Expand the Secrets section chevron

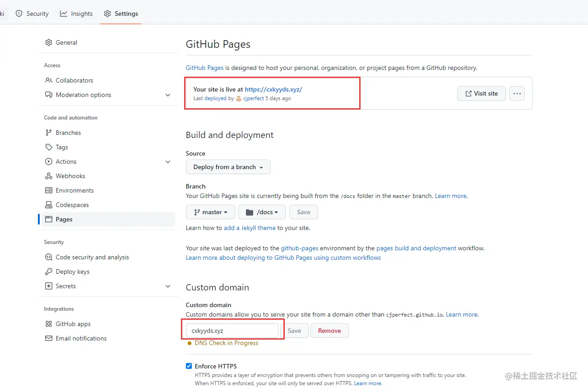pos(168,286)
